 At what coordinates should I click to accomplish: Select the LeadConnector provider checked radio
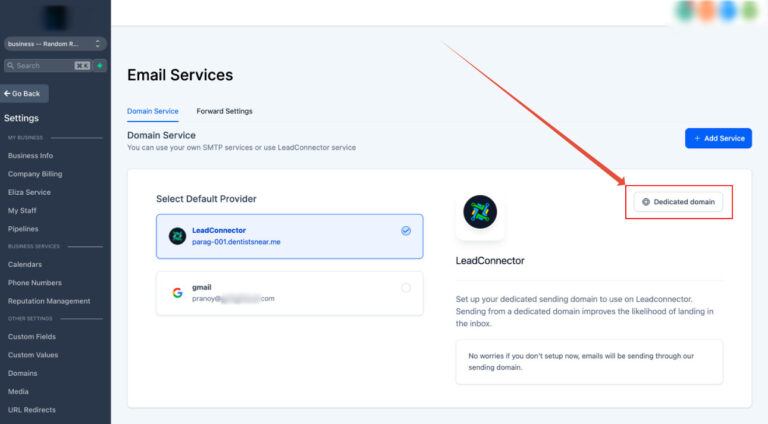[405, 231]
